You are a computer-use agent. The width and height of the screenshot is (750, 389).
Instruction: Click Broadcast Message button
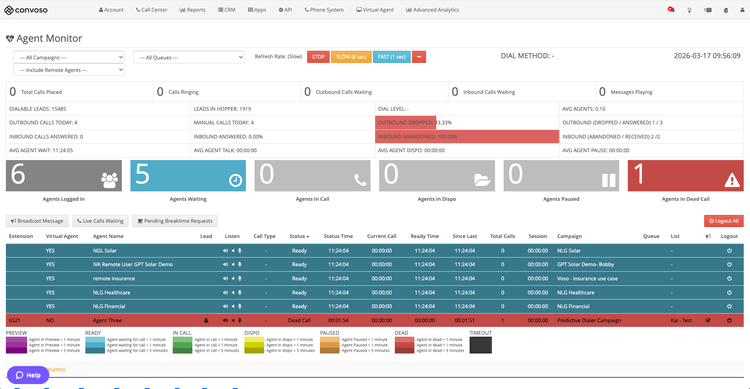(x=37, y=221)
